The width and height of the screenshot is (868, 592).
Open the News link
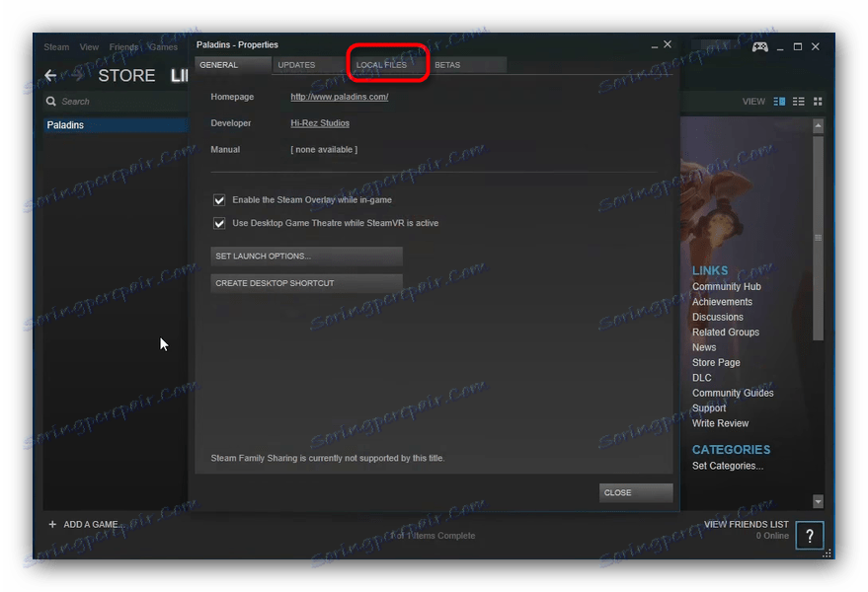pos(704,347)
